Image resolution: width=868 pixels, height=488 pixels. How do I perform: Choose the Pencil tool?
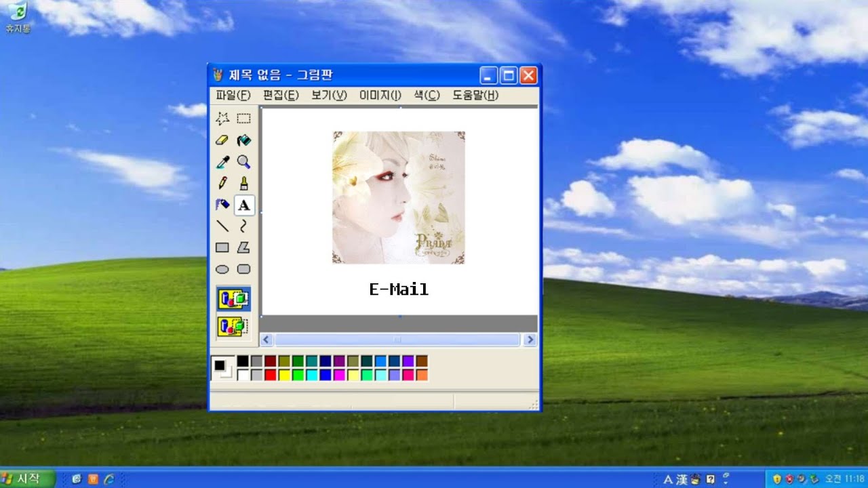point(222,183)
